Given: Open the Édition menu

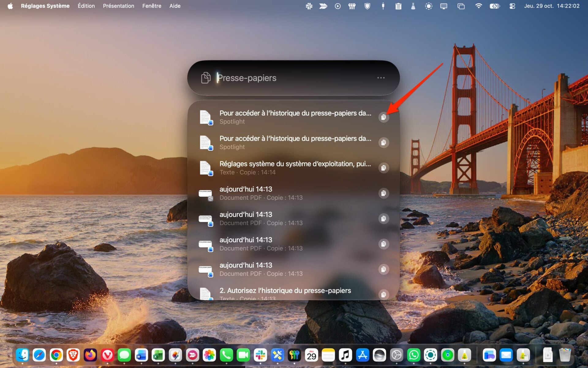Looking at the screenshot, I should (x=86, y=6).
